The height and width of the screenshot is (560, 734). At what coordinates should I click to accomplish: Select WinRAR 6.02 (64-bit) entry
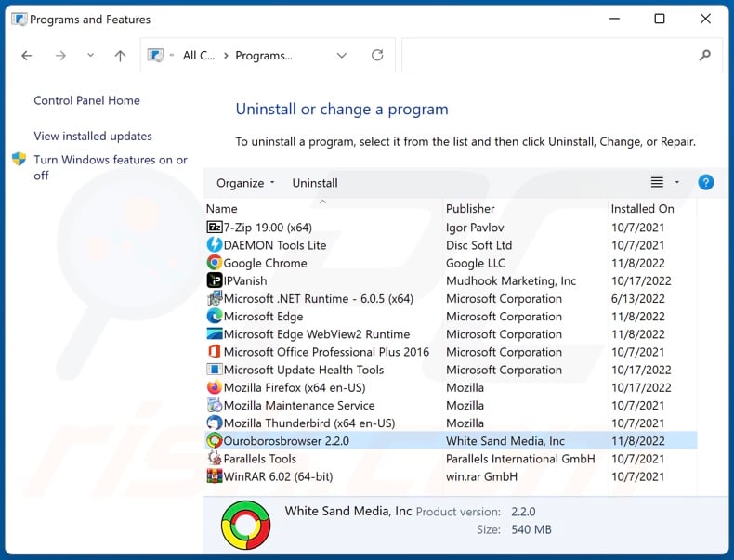[452, 476]
